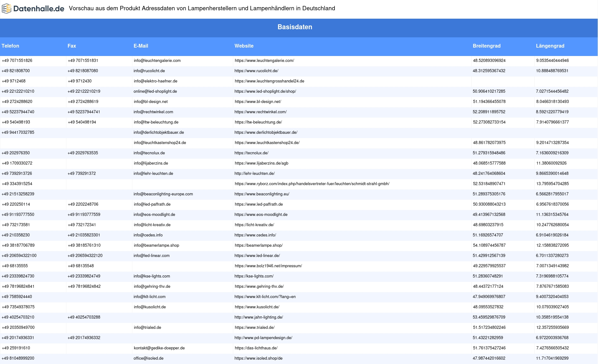
Task: Click the E-Mail column header
Action: [141, 46]
